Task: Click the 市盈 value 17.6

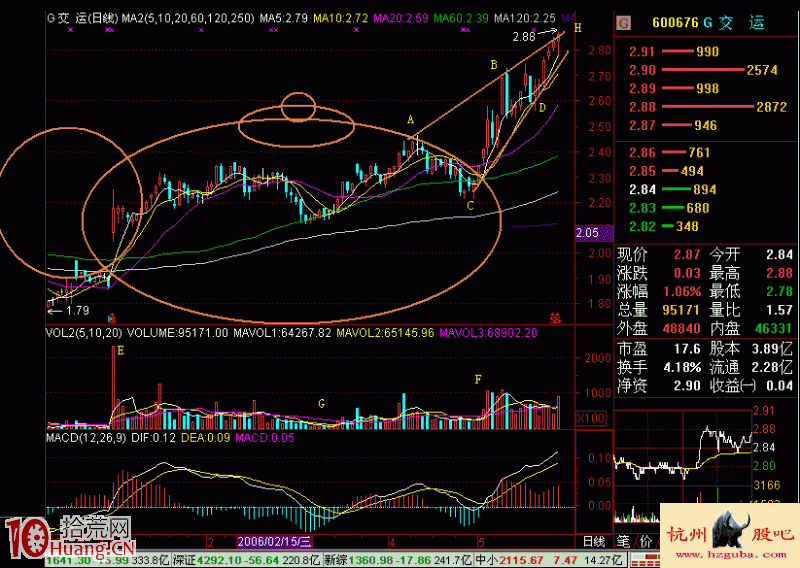Action: pos(687,349)
